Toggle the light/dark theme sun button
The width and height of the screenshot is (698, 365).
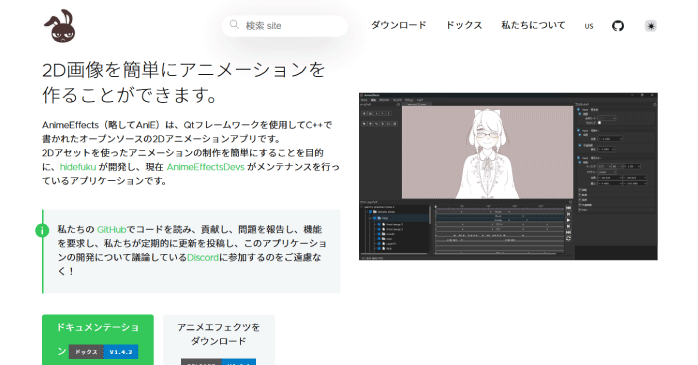(x=651, y=26)
